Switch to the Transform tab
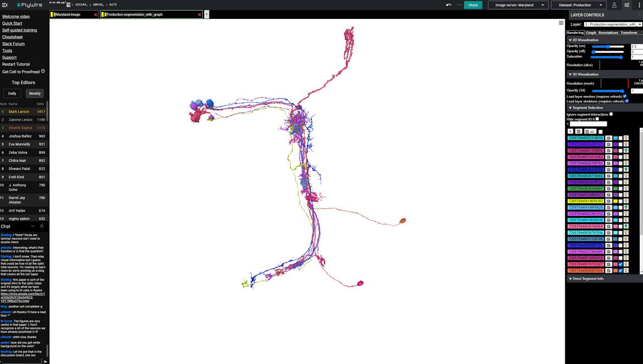The height and width of the screenshot is (364, 643). coord(629,33)
